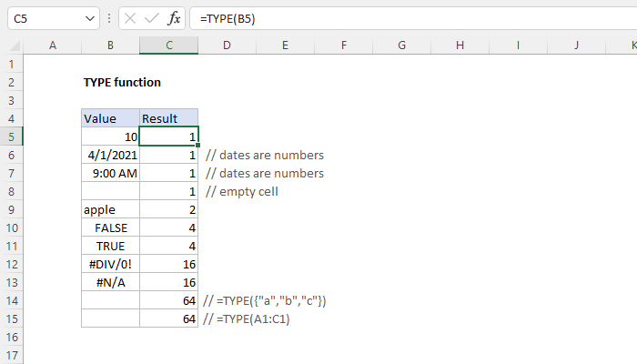Click the '// =TYPE(A1:C1)' note
Viewport: 637px width, 364px height.
click(x=247, y=319)
